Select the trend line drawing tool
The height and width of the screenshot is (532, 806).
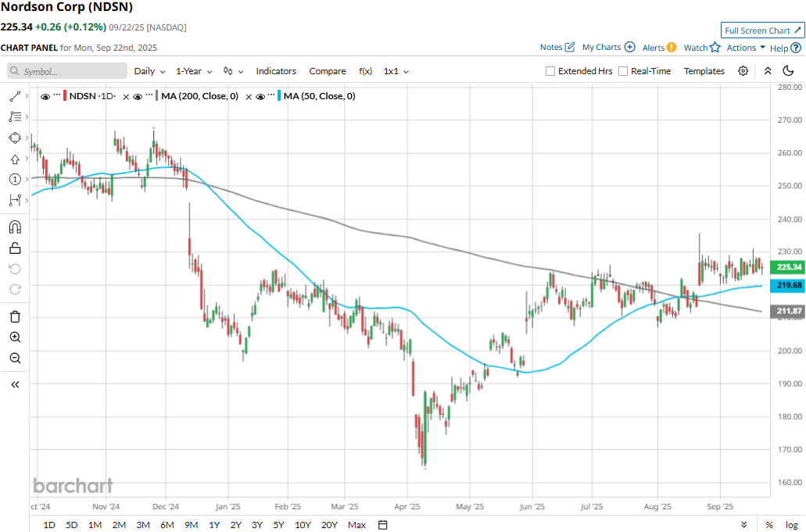click(15, 96)
